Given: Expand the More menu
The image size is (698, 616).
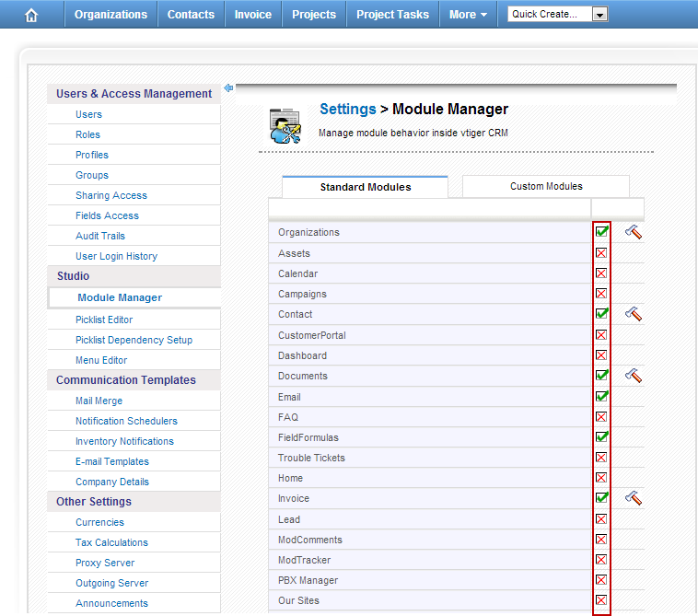Looking at the screenshot, I should click(x=468, y=15).
